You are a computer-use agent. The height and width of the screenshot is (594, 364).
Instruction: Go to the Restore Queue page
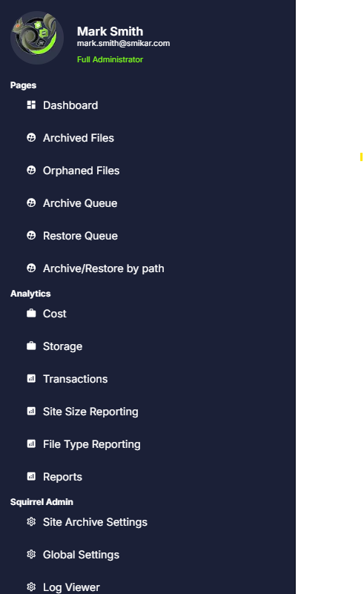(80, 236)
